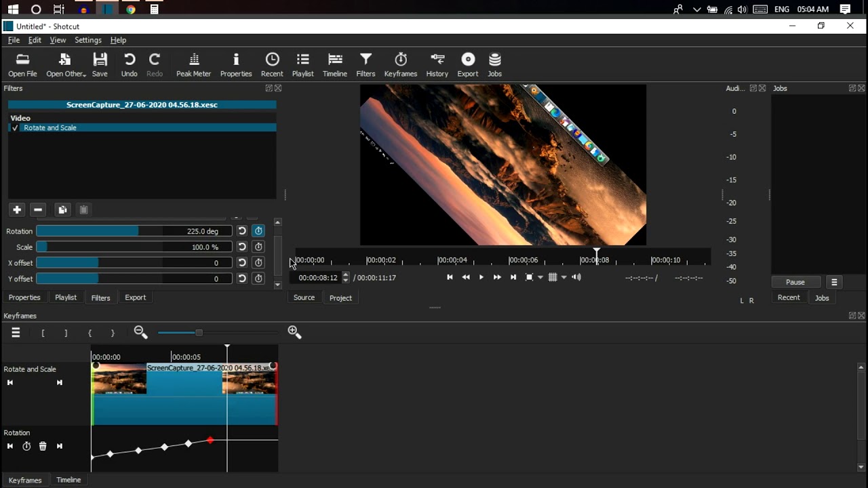Zoom out the keyframes view
Screen dimensions: 868x488
coord(141,332)
